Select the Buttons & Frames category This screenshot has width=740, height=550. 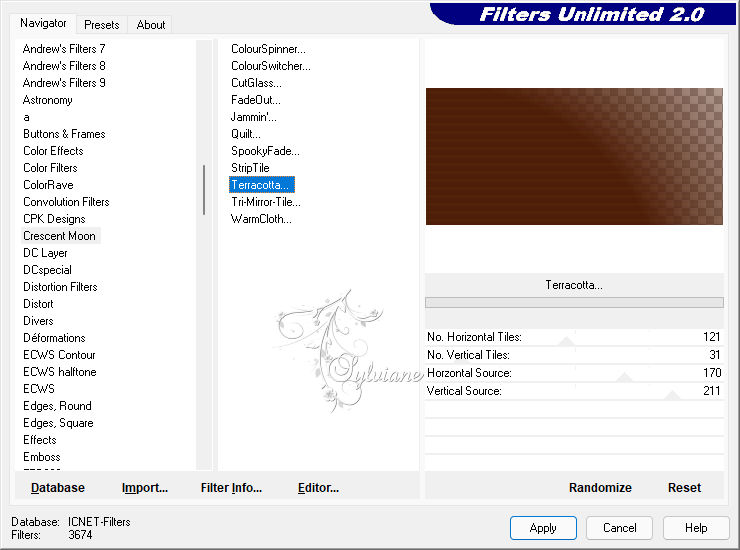pyautogui.click(x=64, y=134)
